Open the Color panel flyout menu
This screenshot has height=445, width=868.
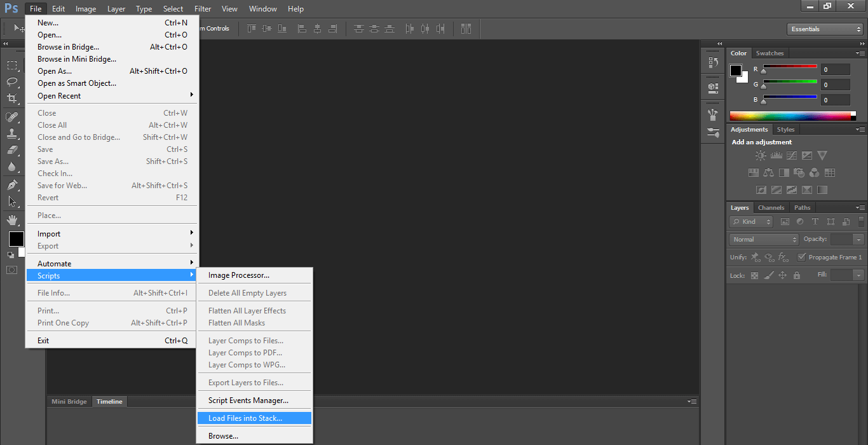tap(861, 53)
